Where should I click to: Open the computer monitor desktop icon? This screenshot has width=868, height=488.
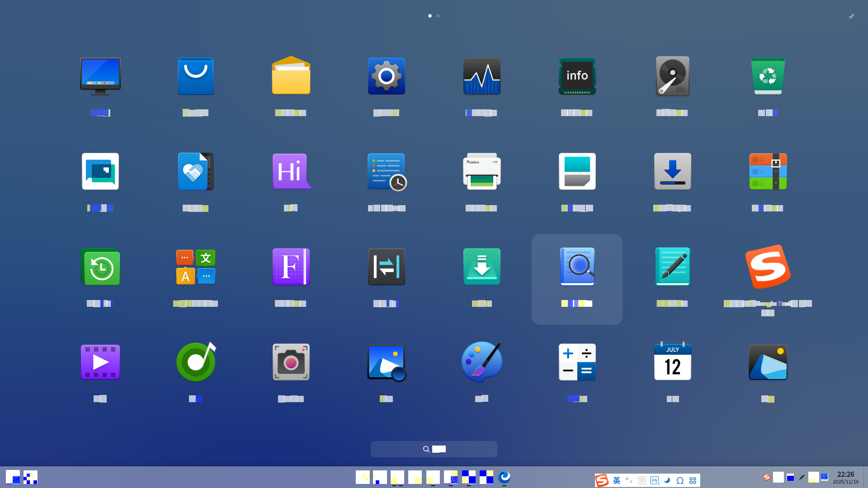pos(100,76)
